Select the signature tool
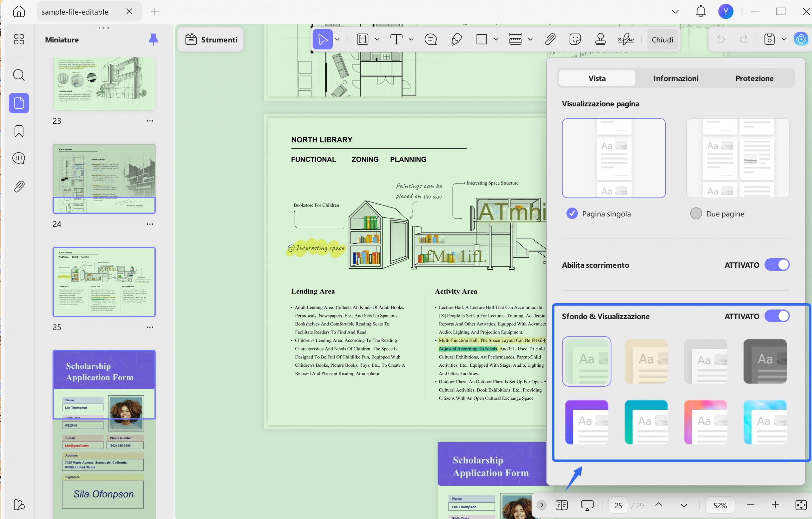This screenshot has height=519, width=812. (626, 39)
